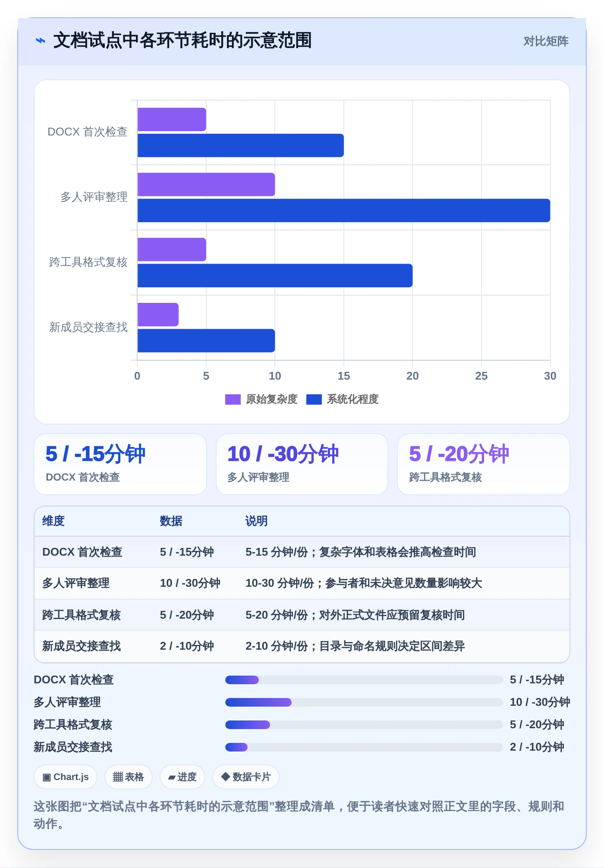Click table cell 2 / -10分钟
Viewport: 604px width, 868px height.
[x=187, y=646]
